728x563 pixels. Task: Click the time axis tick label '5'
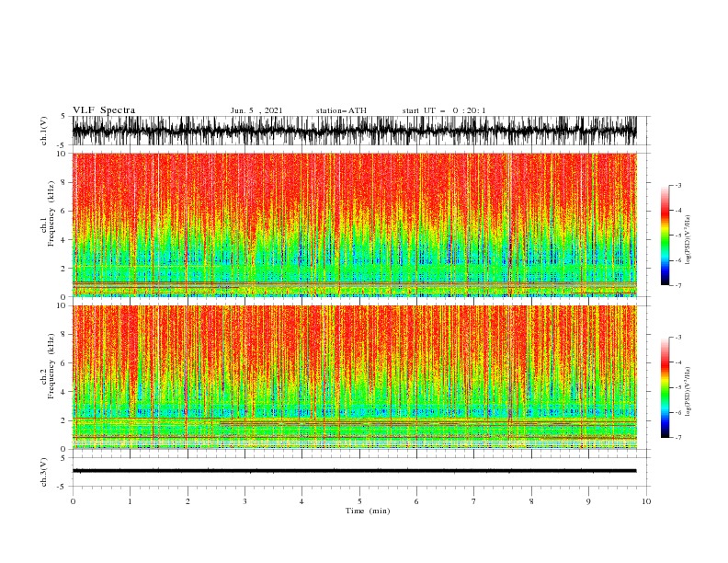click(x=359, y=501)
